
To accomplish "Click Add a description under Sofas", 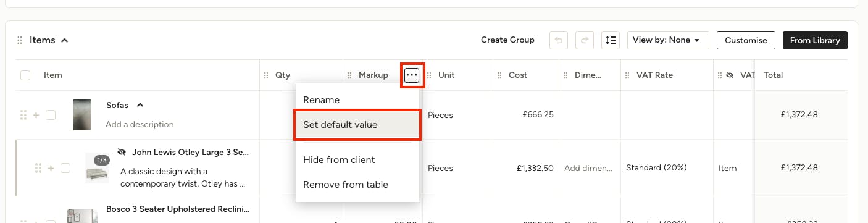I will (140, 124).
